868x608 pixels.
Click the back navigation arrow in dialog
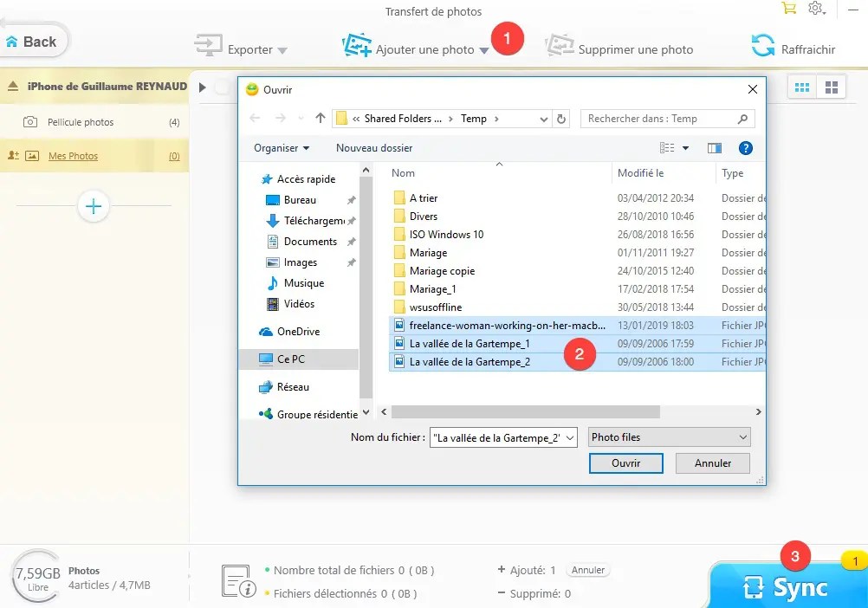click(x=256, y=119)
